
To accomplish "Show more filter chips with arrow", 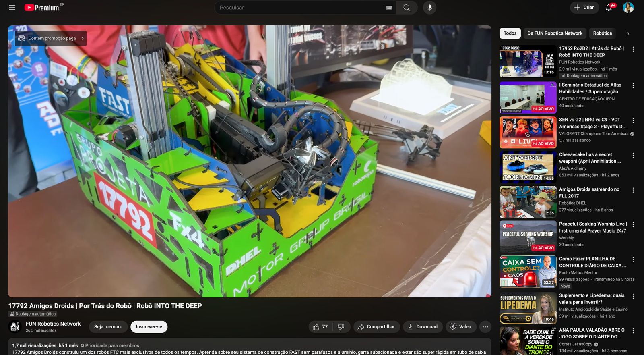I will [627, 34].
